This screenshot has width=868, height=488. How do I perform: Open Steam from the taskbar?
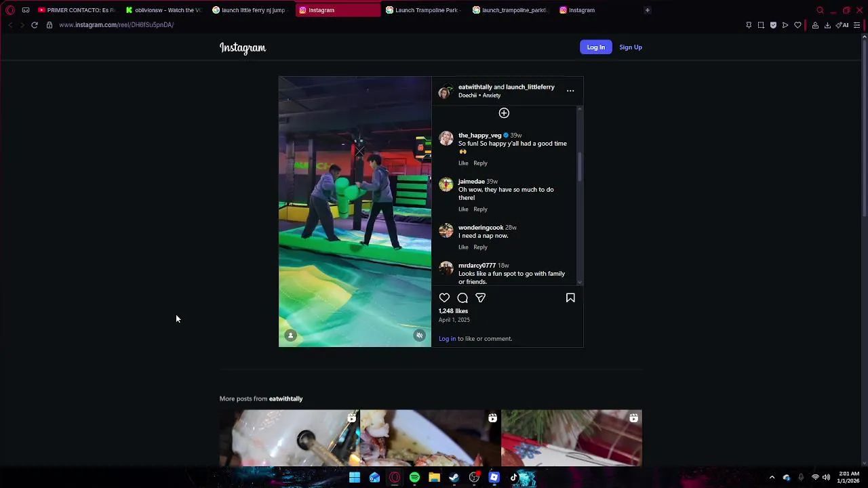454,478
